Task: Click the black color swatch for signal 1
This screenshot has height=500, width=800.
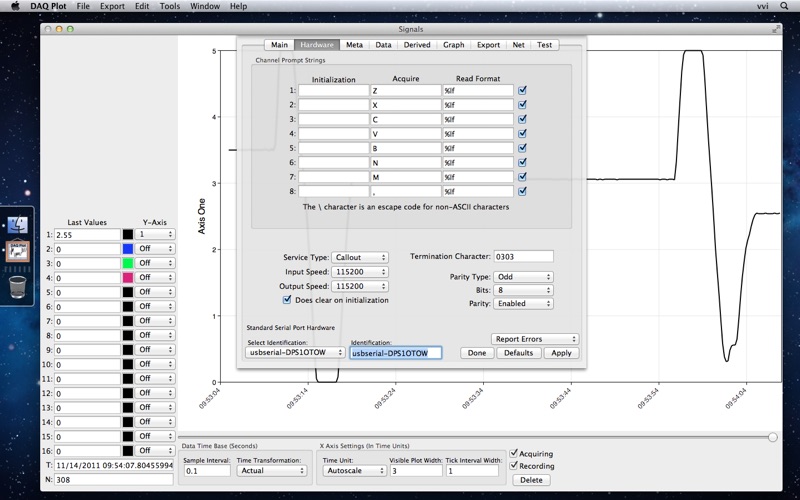Action: click(128, 234)
